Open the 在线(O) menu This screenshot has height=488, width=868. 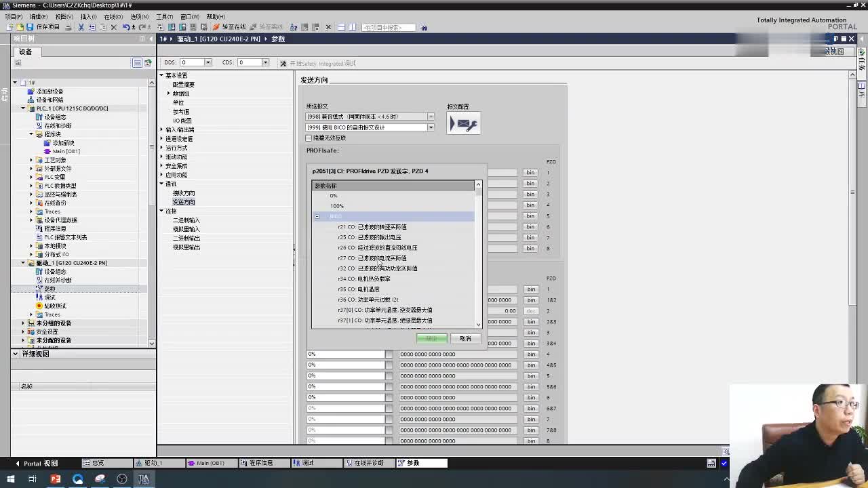113,16
